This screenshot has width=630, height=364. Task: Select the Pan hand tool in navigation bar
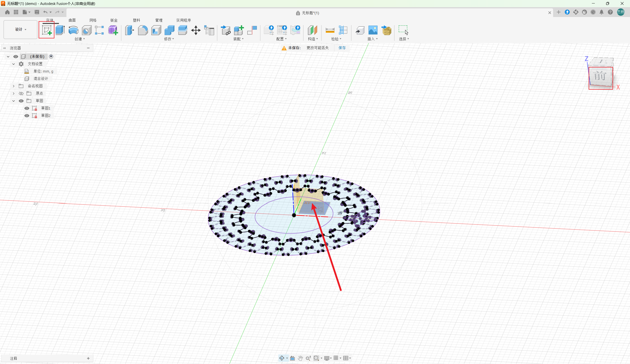(x=300, y=358)
